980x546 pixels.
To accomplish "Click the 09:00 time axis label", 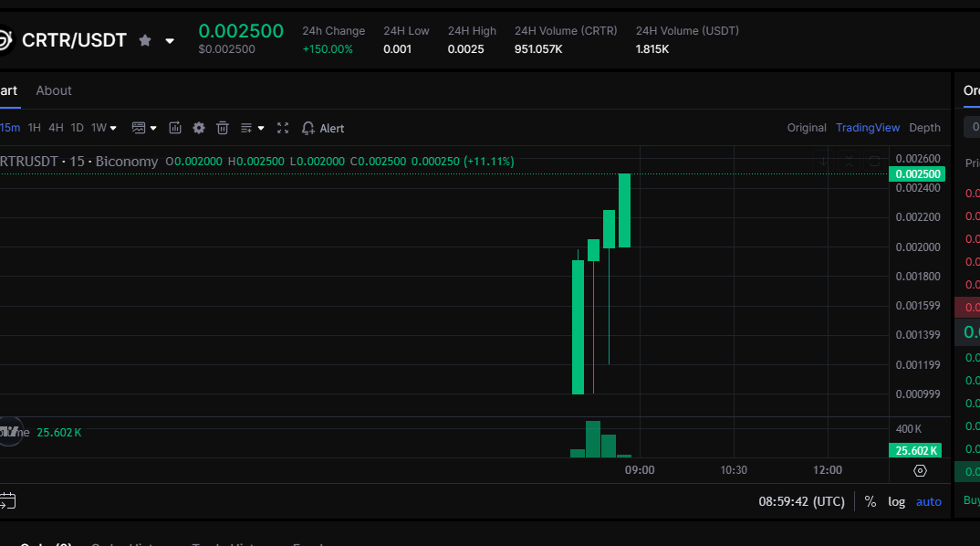I will click(x=640, y=470).
